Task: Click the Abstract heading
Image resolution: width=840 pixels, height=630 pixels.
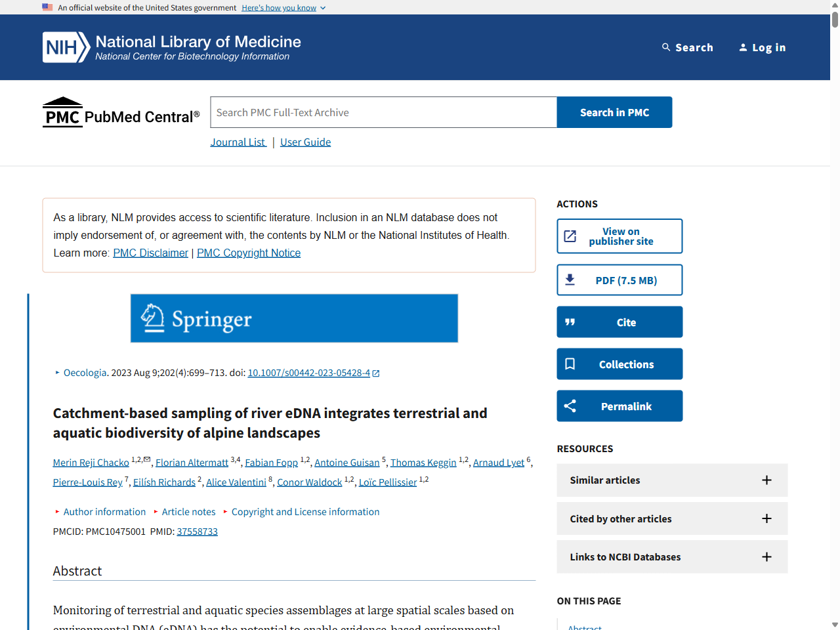Action: click(77, 571)
